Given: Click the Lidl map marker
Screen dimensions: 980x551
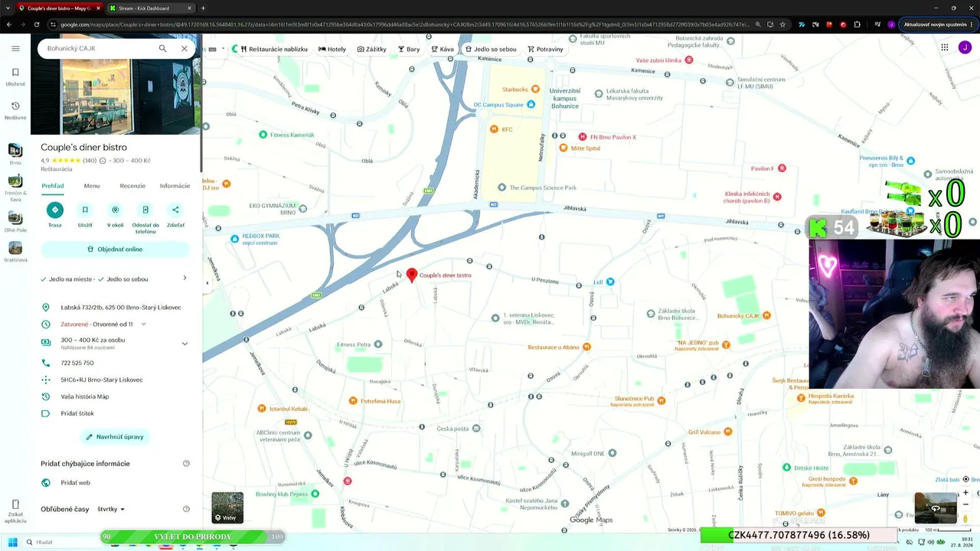Looking at the screenshot, I should tap(610, 282).
